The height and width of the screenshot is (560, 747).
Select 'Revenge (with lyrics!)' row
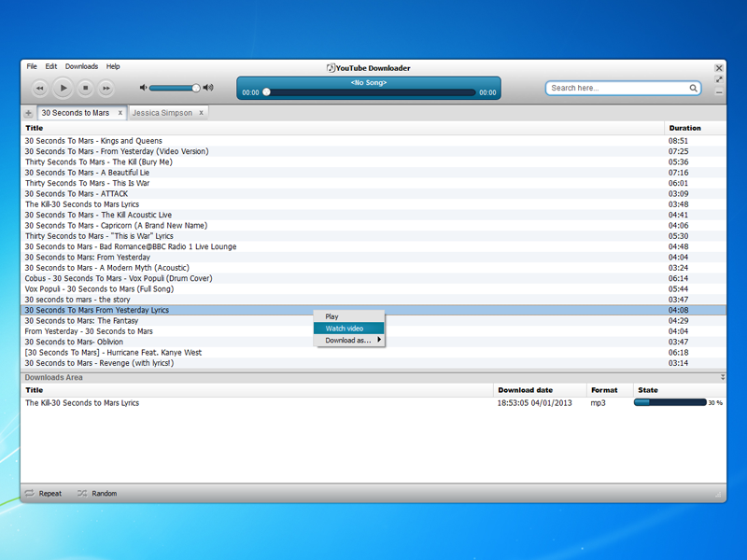(x=373, y=363)
